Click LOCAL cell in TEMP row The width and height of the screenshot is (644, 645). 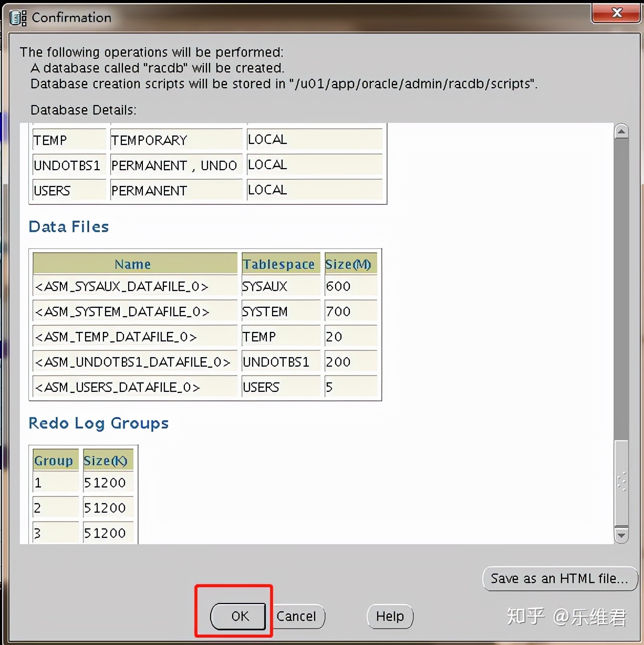point(315,139)
